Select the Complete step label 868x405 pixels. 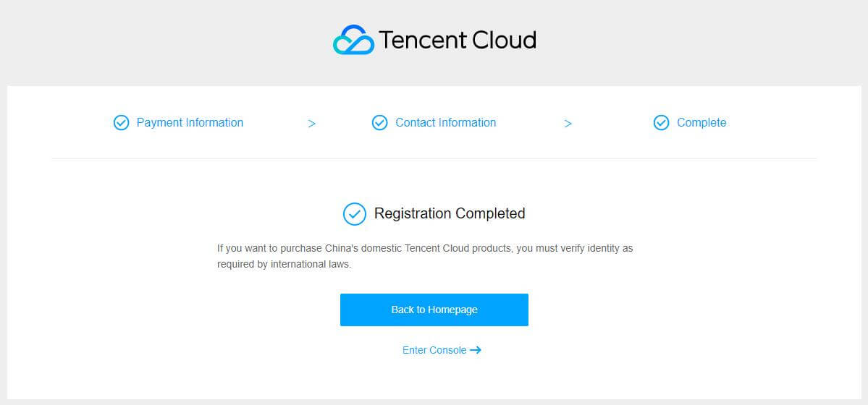point(701,123)
